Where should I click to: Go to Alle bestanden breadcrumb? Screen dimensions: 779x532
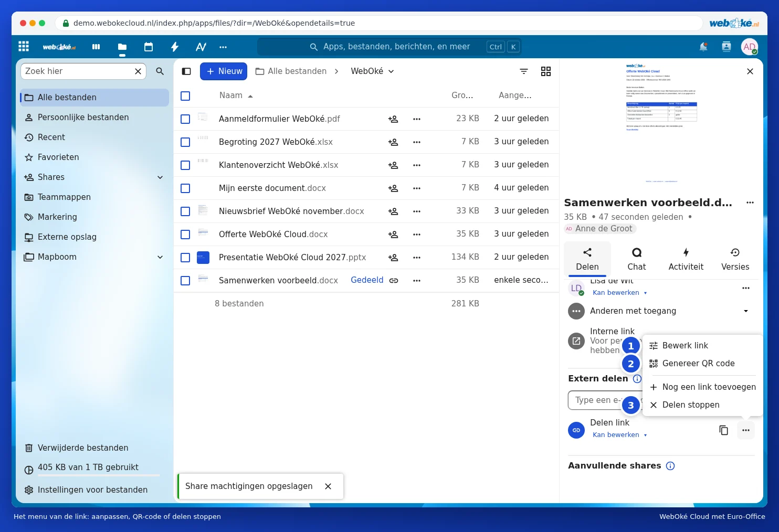click(x=291, y=71)
